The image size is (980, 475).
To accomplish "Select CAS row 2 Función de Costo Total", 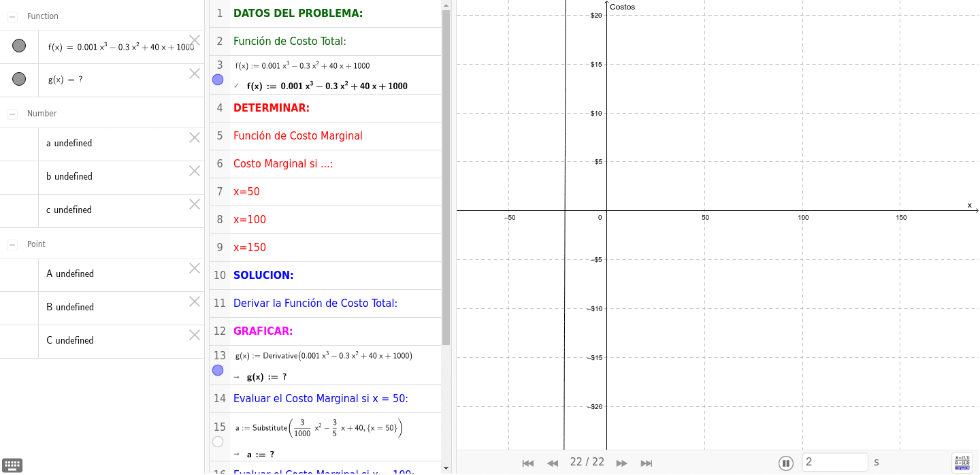I will pyautogui.click(x=325, y=41).
